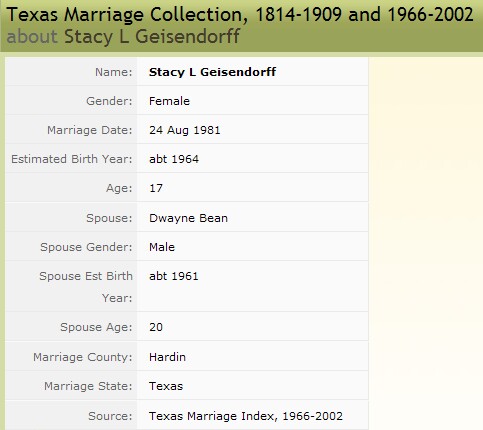Click the Texas Marriage Collection title

[240, 15]
